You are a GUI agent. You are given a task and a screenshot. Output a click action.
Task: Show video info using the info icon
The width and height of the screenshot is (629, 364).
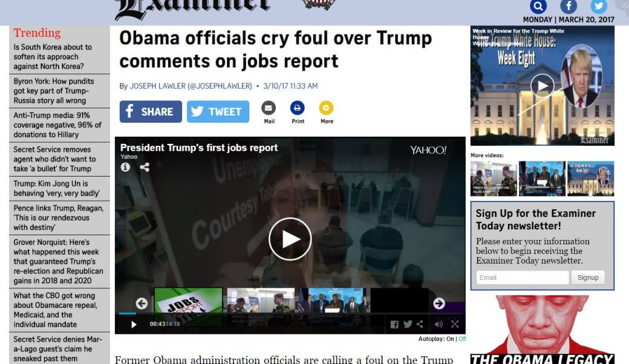pos(126,167)
